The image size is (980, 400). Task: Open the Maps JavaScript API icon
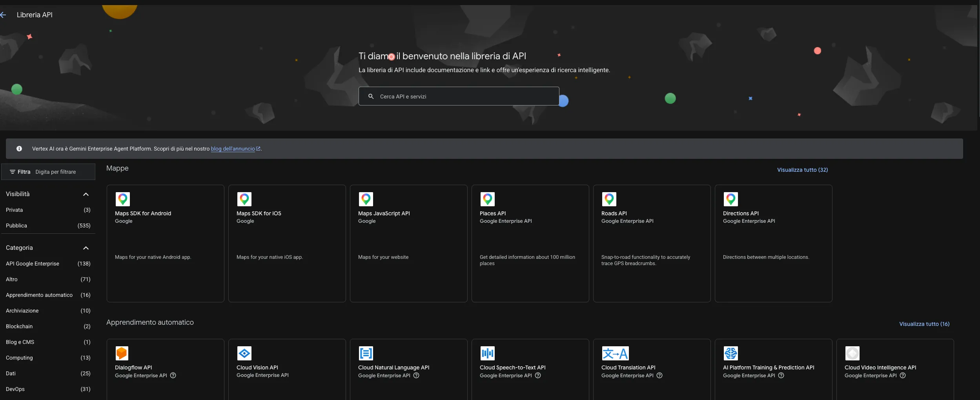point(366,199)
